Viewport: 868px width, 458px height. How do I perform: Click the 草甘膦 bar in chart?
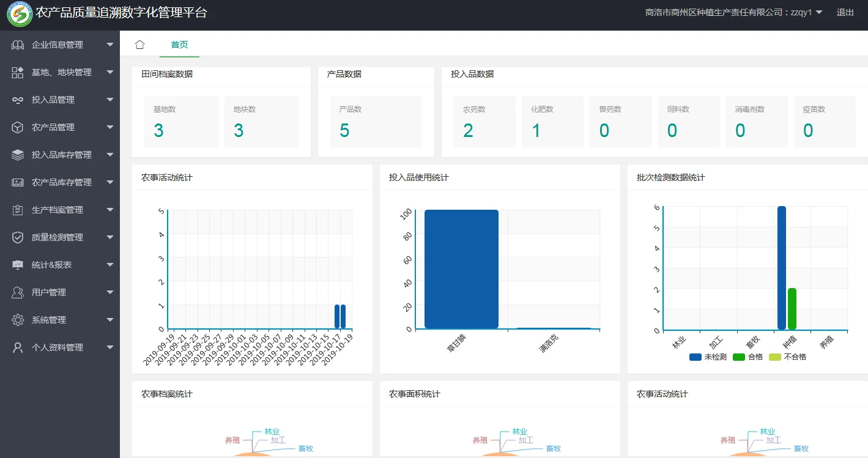461,269
